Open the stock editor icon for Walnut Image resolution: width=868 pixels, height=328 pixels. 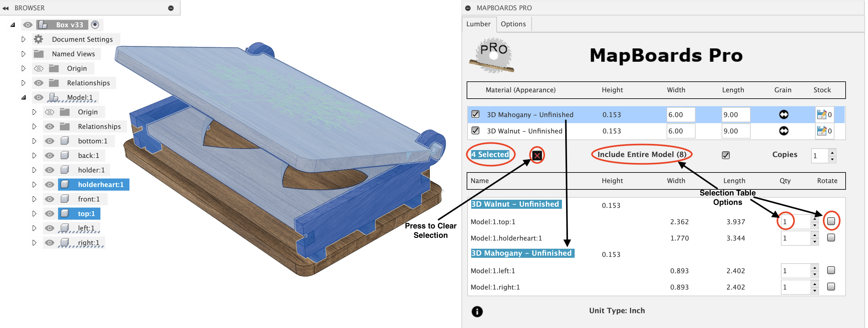821,131
